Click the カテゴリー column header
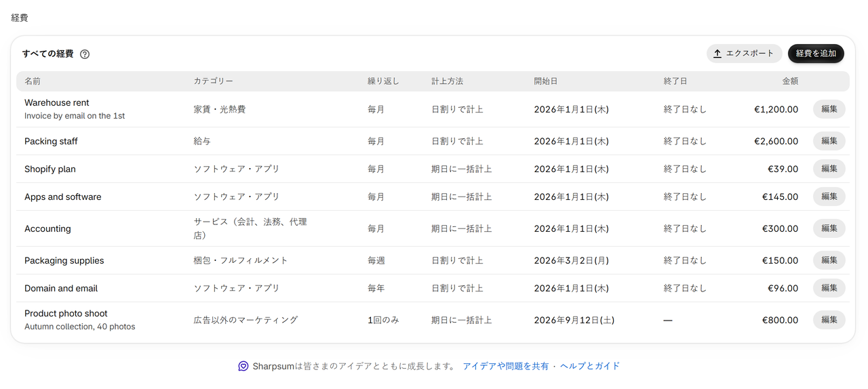The image size is (868, 389). click(x=214, y=81)
